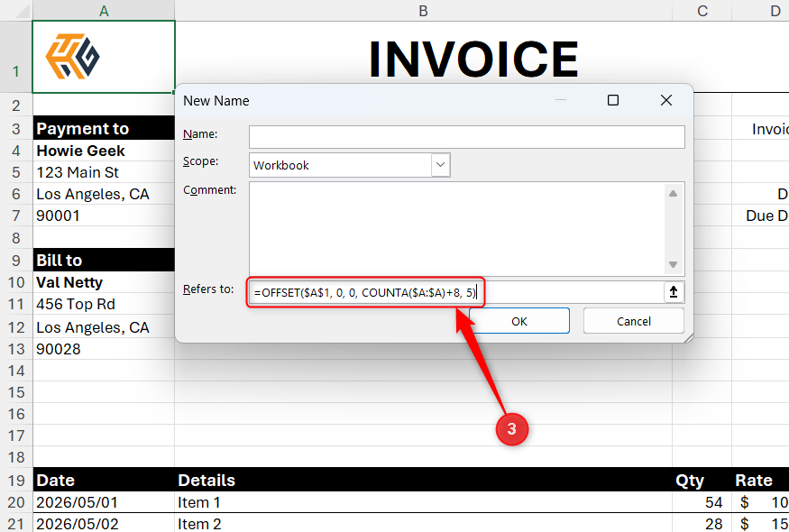Click the collapse dialog icon beside Refers to

pyautogui.click(x=674, y=292)
